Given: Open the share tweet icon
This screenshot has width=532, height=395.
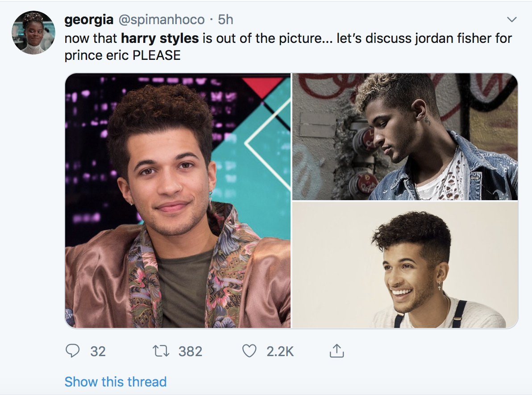Looking at the screenshot, I should tap(336, 351).
